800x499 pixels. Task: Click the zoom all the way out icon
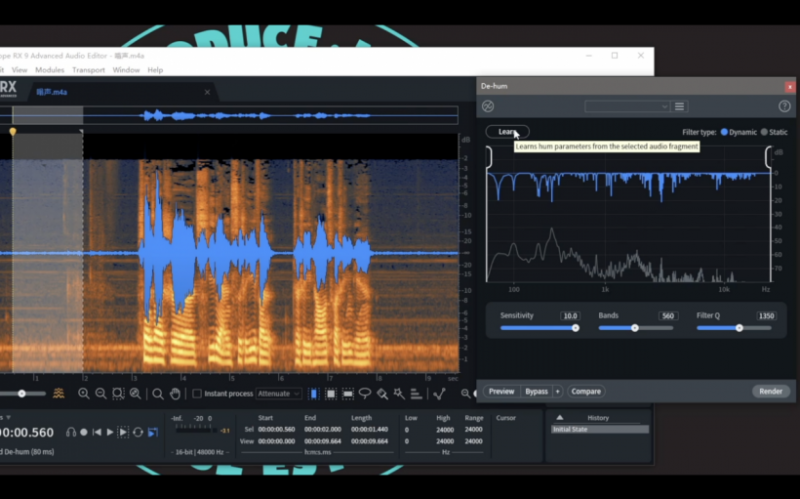135,393
